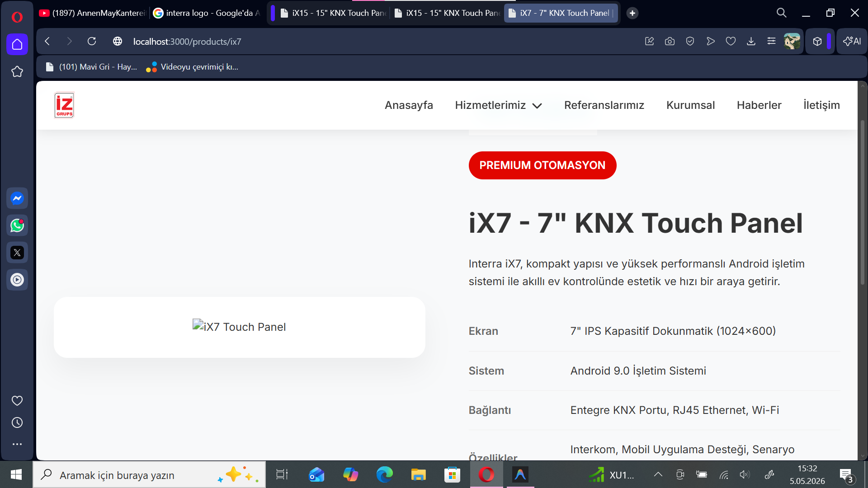The height and width of the screenshot is (488, 868).
Task: Search tabs with the magnifier icon
Action: [x=782, y=13]
